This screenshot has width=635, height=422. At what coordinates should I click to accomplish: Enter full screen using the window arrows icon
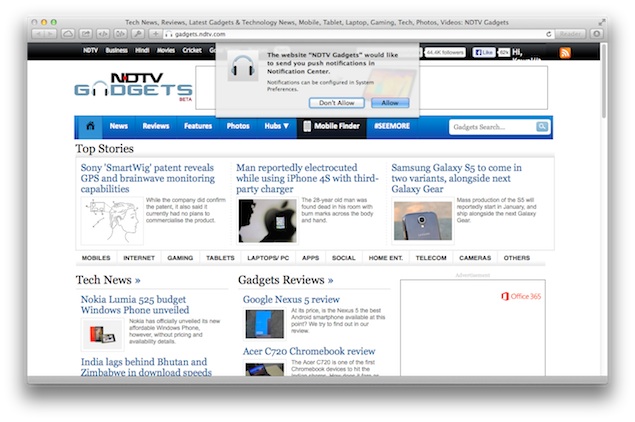click(x=602, y=22)
